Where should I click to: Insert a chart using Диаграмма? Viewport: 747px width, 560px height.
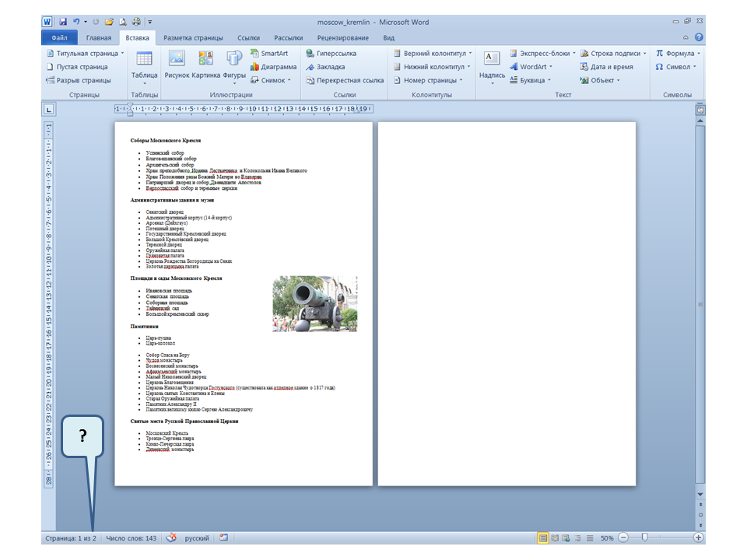point(272,67)
